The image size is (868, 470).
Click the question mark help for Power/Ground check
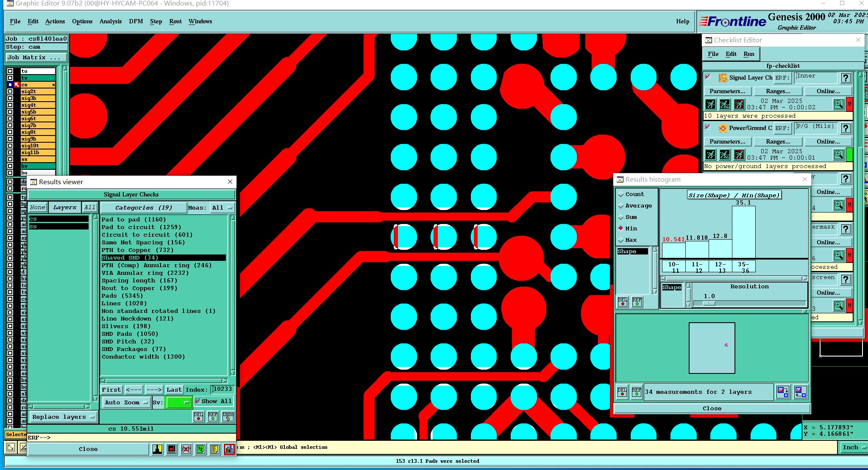pyautogui.click(x=846, y=128)
